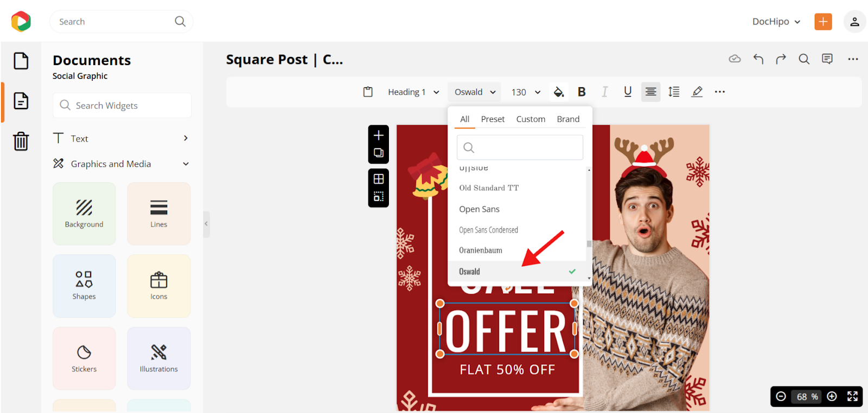Open the text fill color bucket
The width and height of the screenshot is (868, 413).
[x=558, y=92]
